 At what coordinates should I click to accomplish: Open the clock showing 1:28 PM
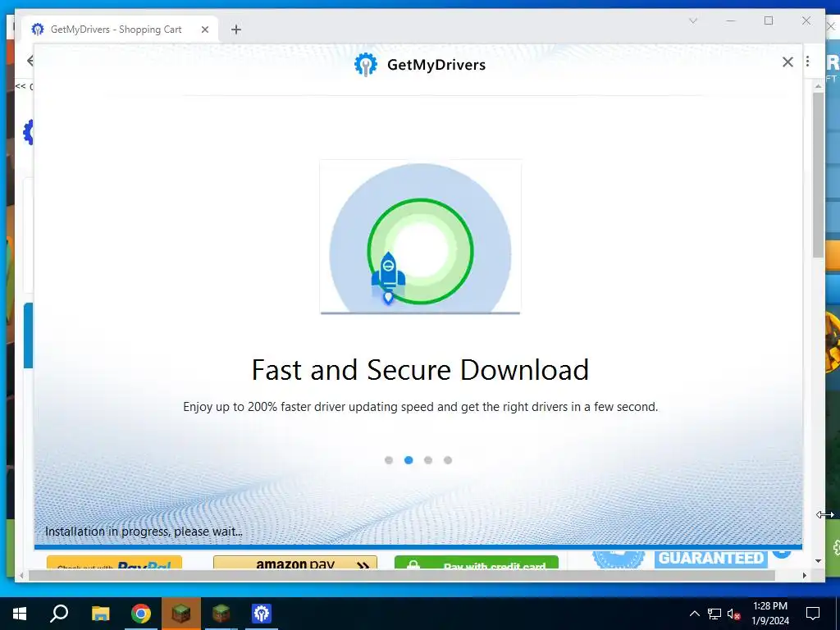[770, 614]
